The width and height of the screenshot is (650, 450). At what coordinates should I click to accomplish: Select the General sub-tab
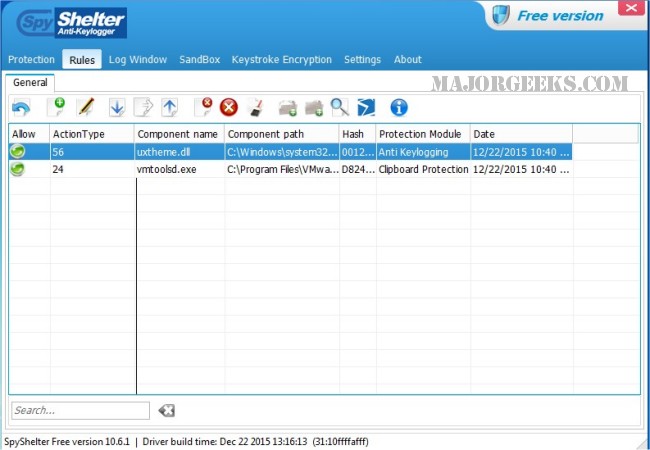pyautogui.click(x=30, y=82)
